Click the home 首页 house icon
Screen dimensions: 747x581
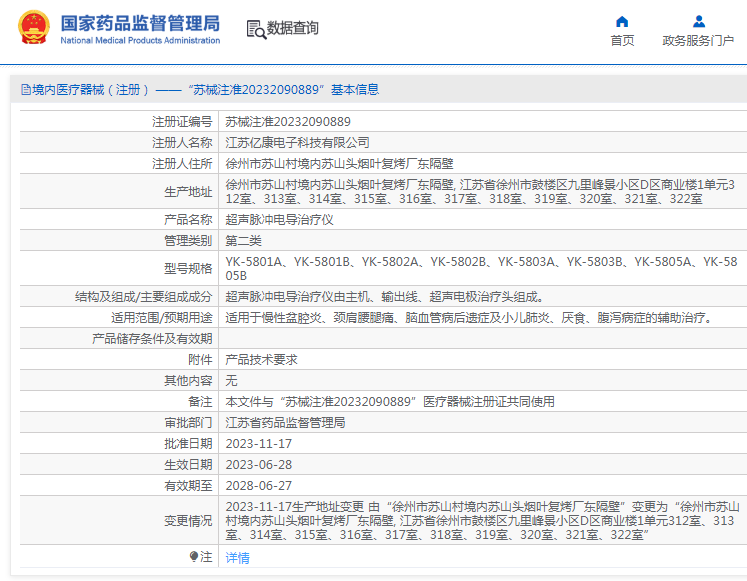click(622, 21)
